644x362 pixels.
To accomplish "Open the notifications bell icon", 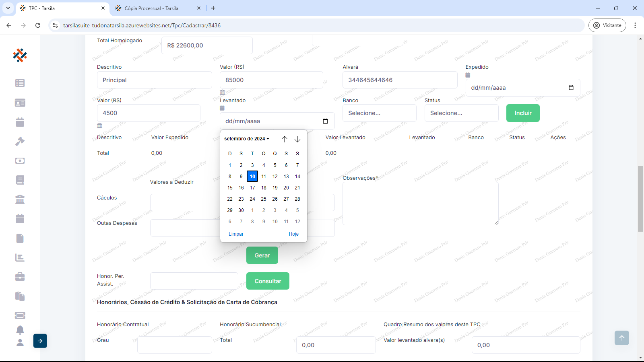I will point(20,330).
